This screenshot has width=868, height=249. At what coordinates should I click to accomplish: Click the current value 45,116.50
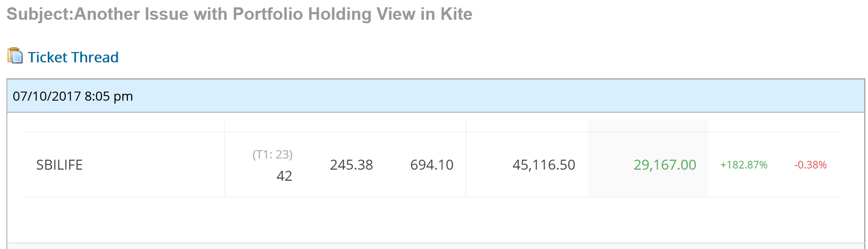tap(544, 165)
